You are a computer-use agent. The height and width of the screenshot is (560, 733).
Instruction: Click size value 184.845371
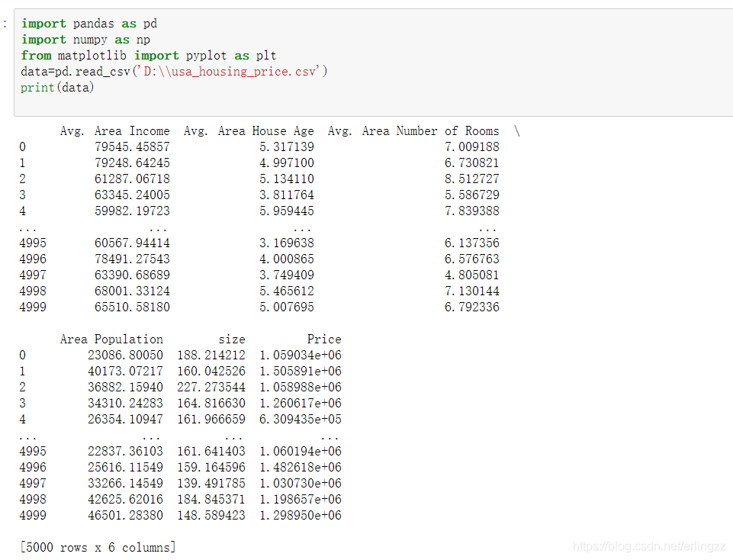[x=211, y=499]
